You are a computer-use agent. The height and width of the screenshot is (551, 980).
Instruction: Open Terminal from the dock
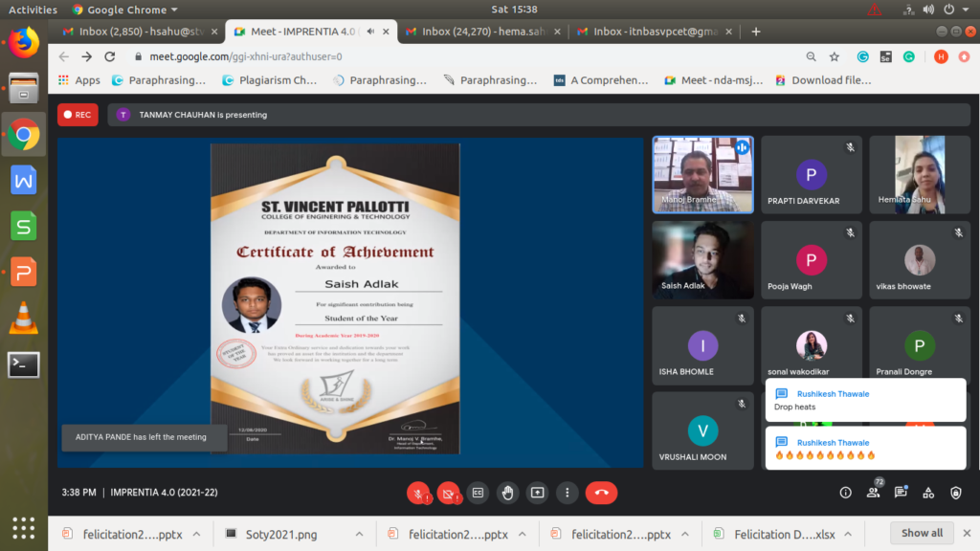[x=24, y=364]
